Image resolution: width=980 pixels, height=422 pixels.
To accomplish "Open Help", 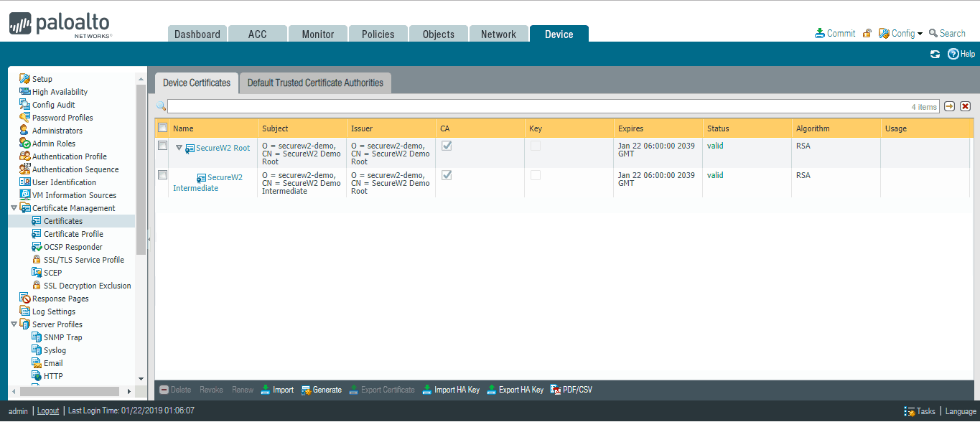I will coord(961,54).
